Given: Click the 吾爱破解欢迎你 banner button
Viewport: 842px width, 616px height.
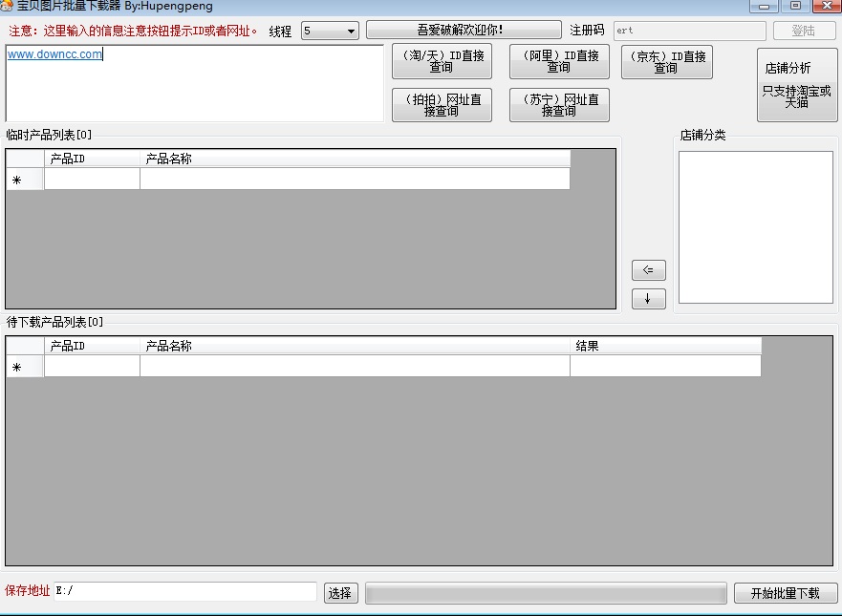Looking at the screenshot, I should pos(464,31).
